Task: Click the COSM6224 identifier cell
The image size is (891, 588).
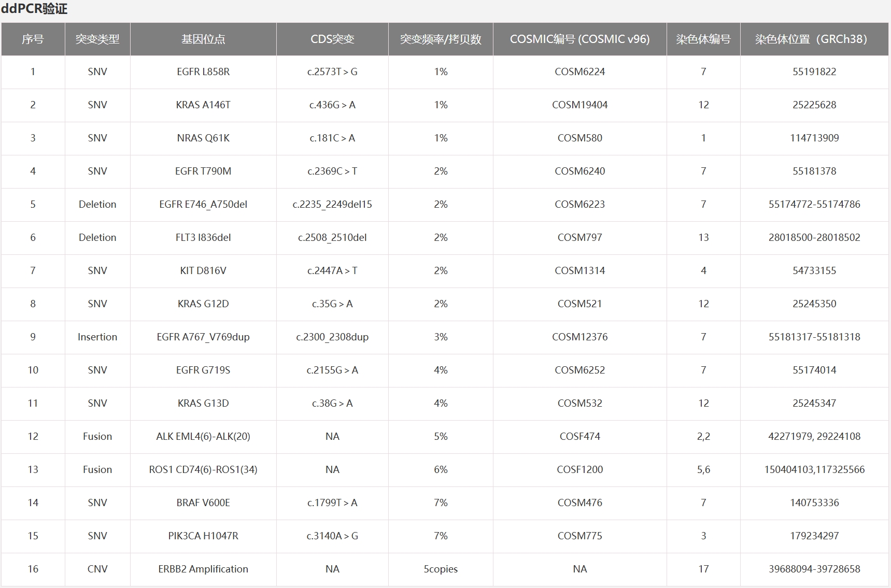Action: tap(579, 72)
